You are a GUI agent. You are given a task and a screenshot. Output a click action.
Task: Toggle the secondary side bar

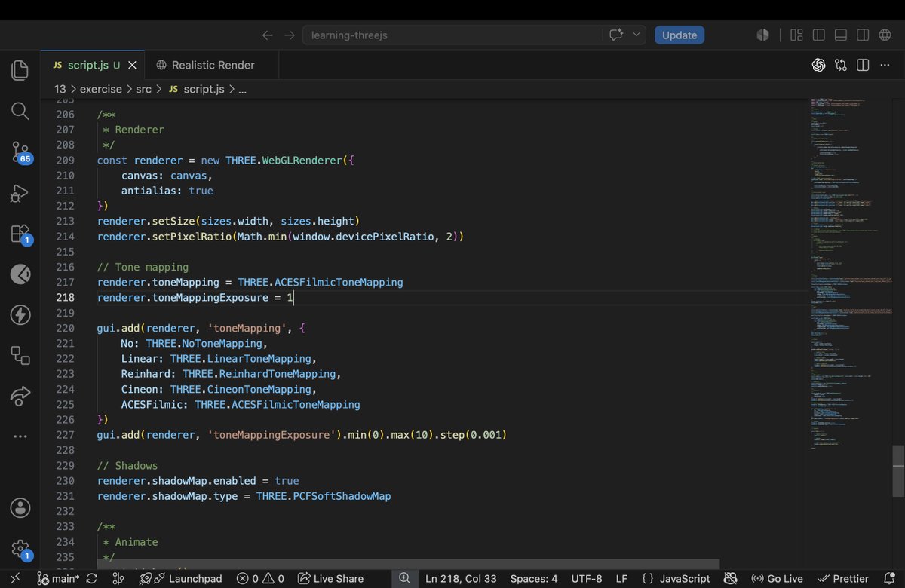click(863, 35)
